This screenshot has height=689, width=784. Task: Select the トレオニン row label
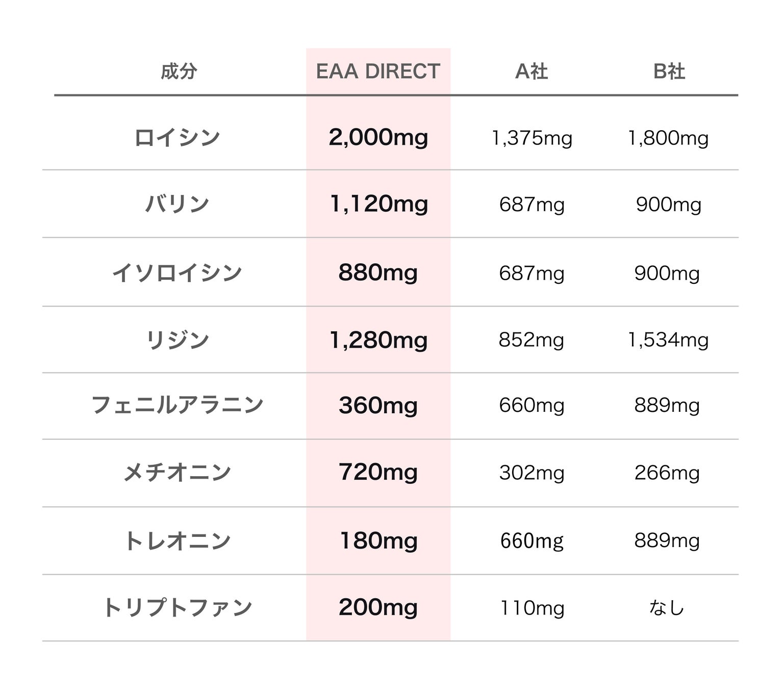177,540
